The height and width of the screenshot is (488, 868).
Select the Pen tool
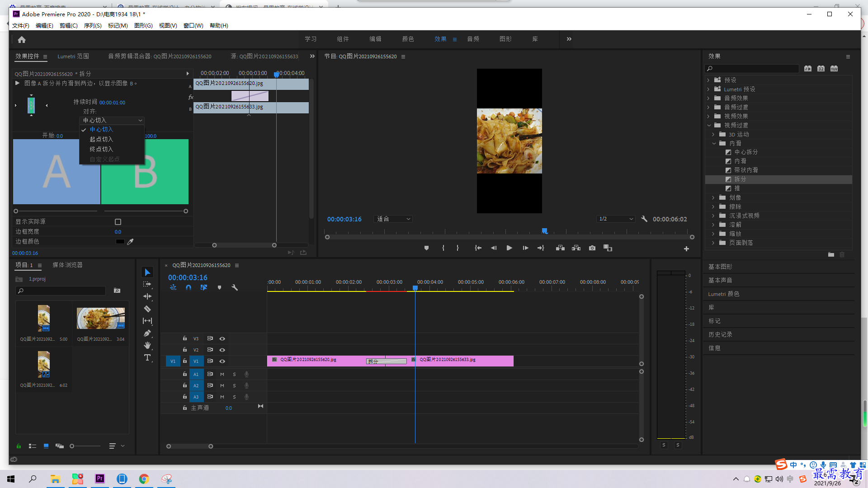[x=147, y=333]
